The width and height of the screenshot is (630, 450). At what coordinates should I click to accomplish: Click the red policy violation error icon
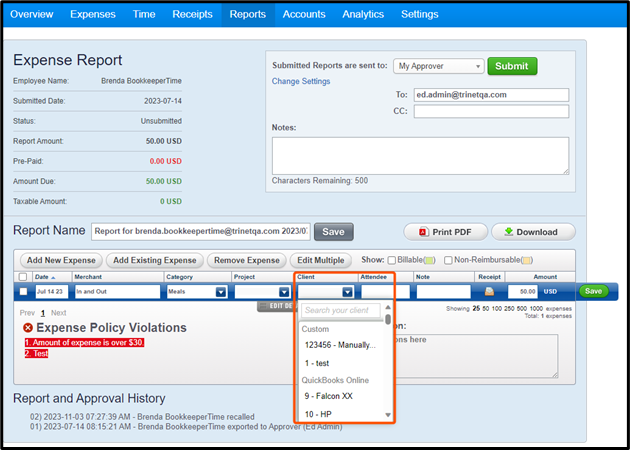pos(28,328)
